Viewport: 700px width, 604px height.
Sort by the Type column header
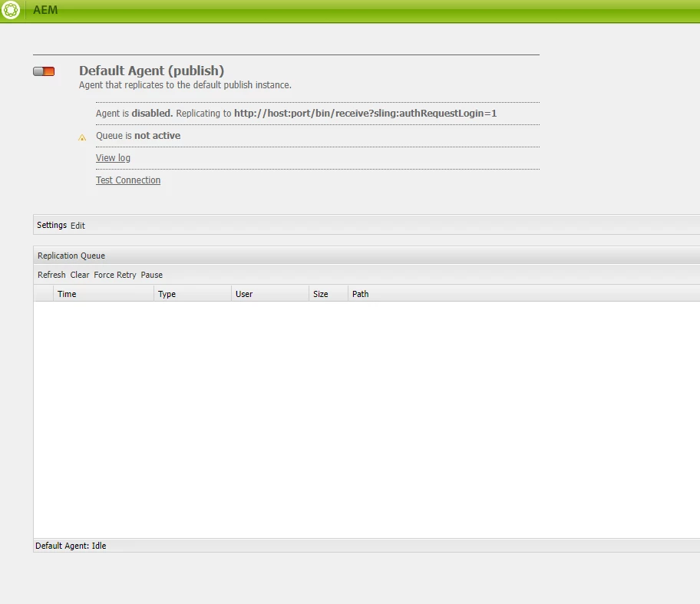coord(193,294)
